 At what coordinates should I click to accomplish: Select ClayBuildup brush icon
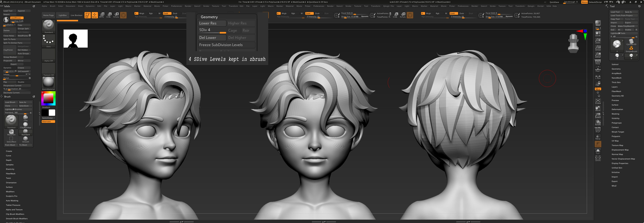pyautogui.click(x=26, y=125)
